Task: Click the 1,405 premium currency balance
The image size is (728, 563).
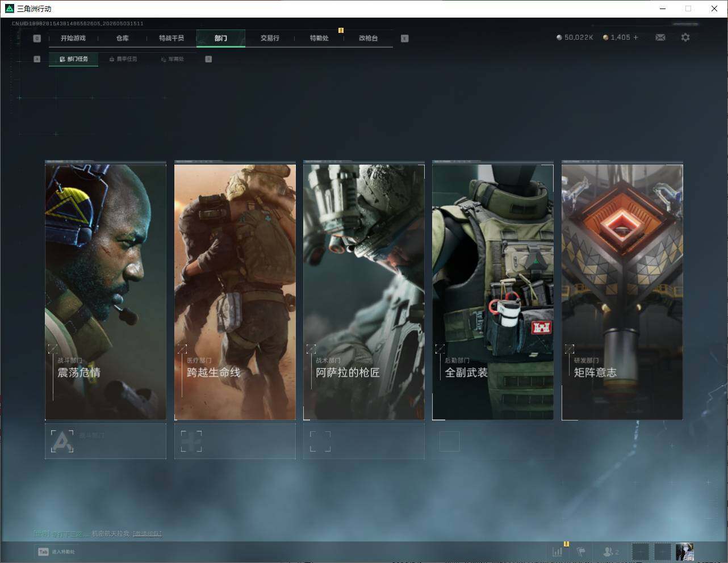Action: (617, 37)
